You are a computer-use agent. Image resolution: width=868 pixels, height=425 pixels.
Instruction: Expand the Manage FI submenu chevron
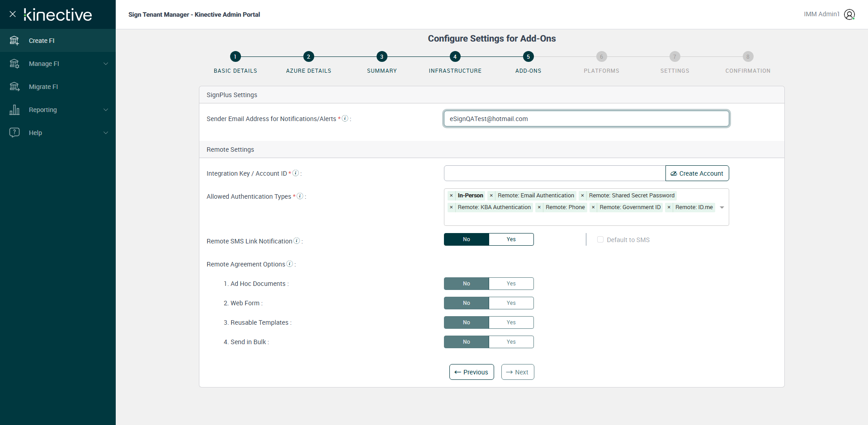click(x=106, y=64)
